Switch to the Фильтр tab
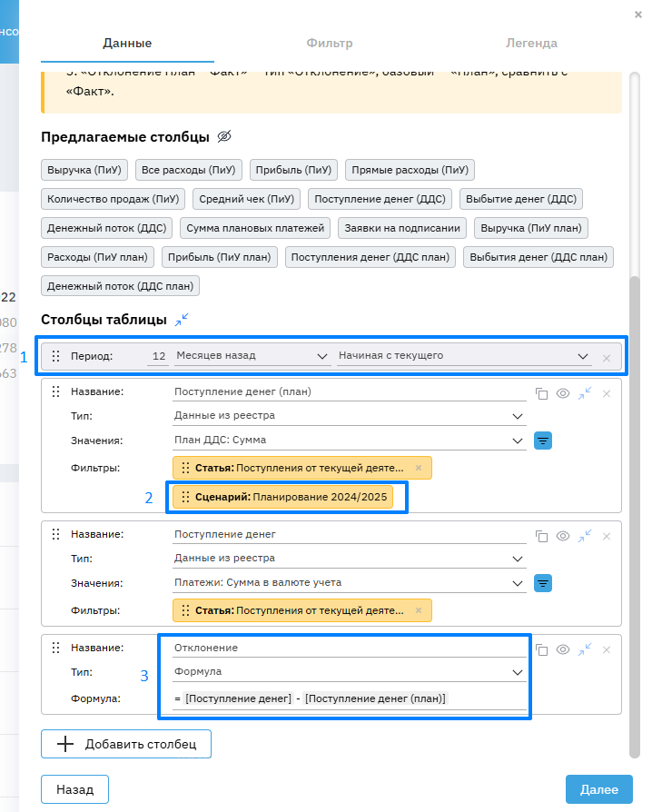Viewport: 652px width, 812px height. tap(330, 43)
